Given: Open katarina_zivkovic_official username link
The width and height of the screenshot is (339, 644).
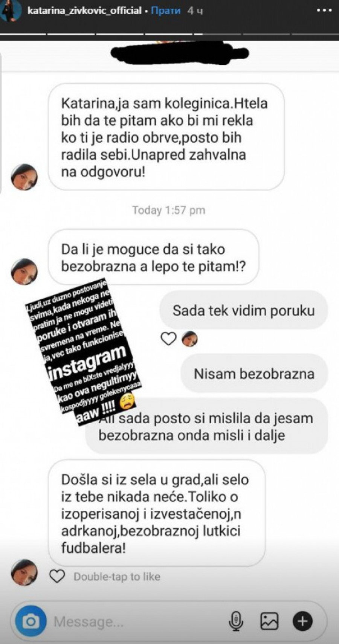Looking at the screenshot, I should point(85,11).
